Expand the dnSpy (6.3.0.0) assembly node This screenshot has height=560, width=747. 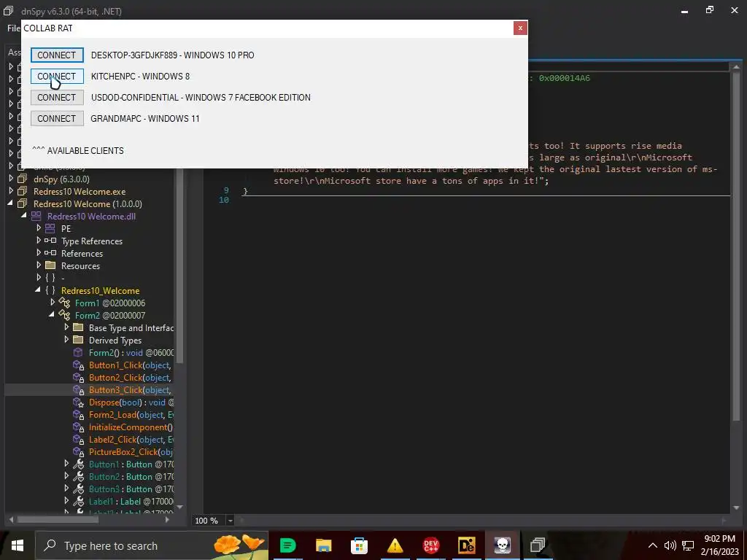click(x=11, y=179)
